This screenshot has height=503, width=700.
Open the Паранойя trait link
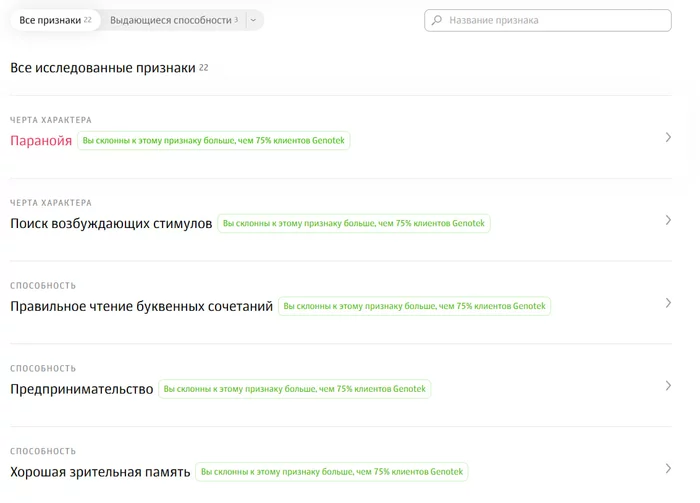click(x=41, y=141)
